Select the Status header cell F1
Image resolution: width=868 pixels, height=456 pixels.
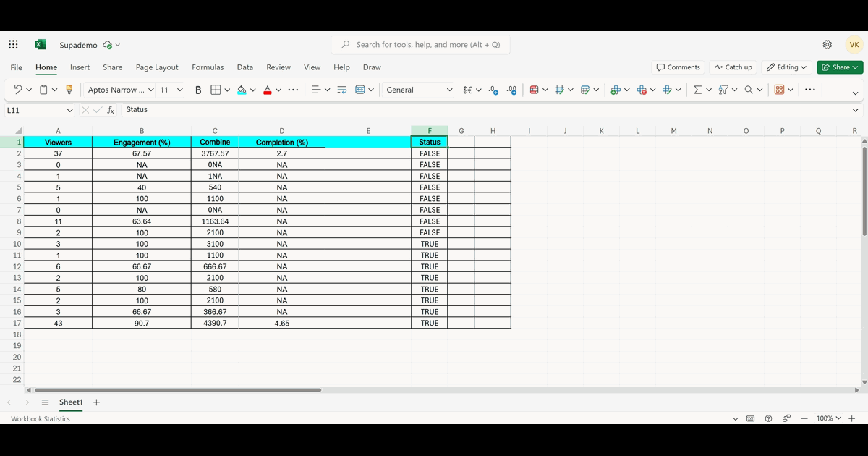(x=430, y=142)
